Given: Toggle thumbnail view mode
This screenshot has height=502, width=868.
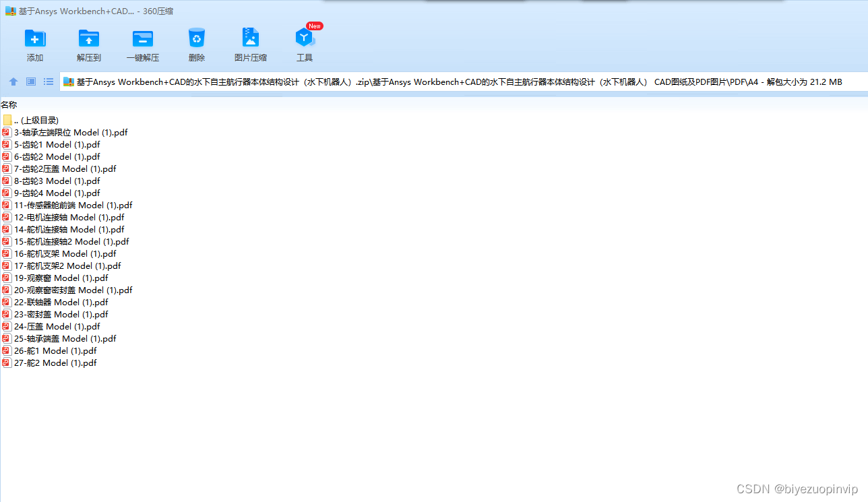Looking at the screenshot, I should coord(30,81).
